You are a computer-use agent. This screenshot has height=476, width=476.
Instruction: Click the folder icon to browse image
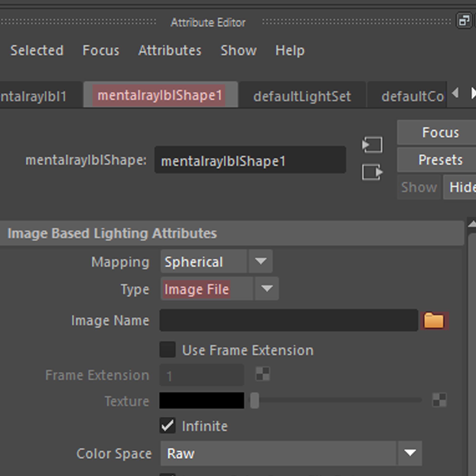pyautogui.click(x=434, y=320)
